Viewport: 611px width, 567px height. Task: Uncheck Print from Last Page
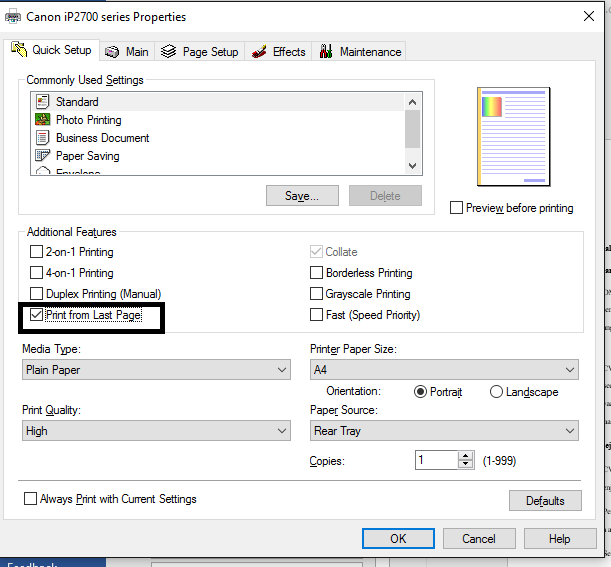[x=36, y=314]
